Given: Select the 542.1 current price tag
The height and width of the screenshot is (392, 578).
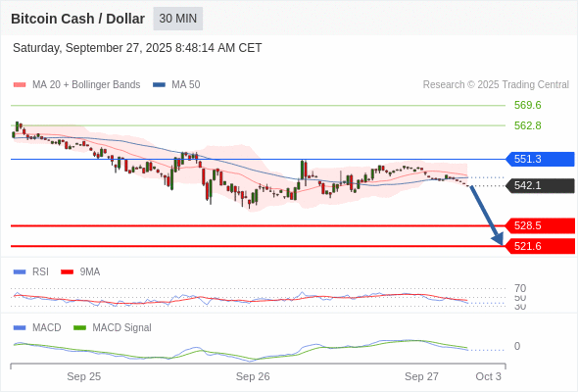Looking at the screenshot, I should [540, 185].
